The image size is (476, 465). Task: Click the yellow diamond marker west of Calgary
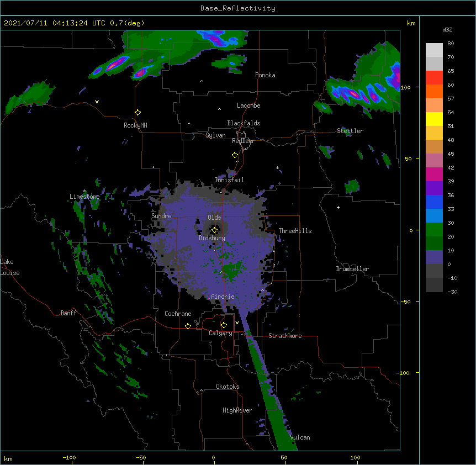pyautogui.click(x=188, y=326)
